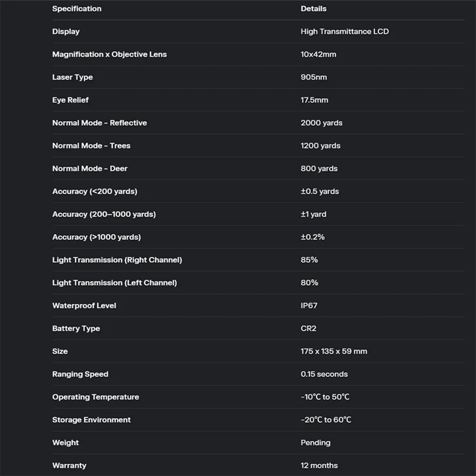Select the 905nm laser type value
Viewport: 476px width, 476px height.
(314, 77)
